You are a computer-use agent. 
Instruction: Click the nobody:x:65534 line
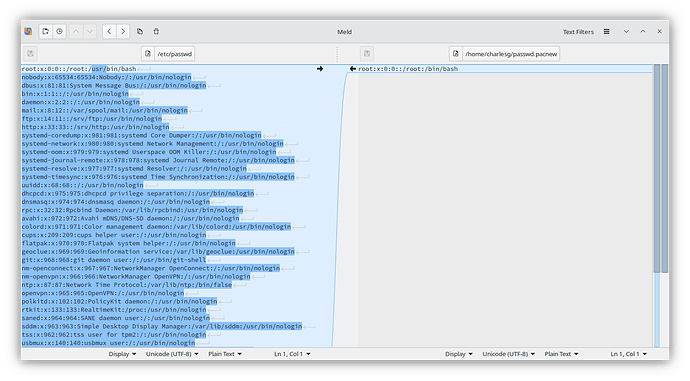[106, 77]
